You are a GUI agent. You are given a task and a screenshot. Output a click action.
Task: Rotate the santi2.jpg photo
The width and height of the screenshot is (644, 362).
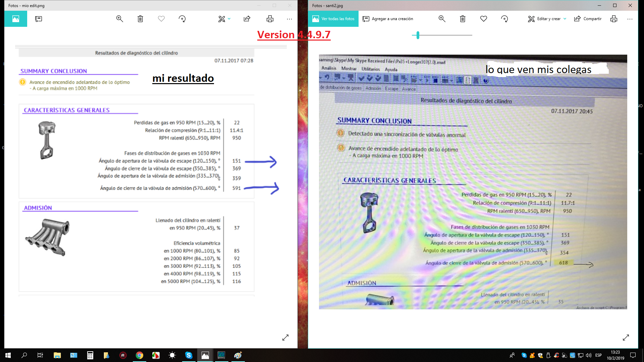[504, 19]
